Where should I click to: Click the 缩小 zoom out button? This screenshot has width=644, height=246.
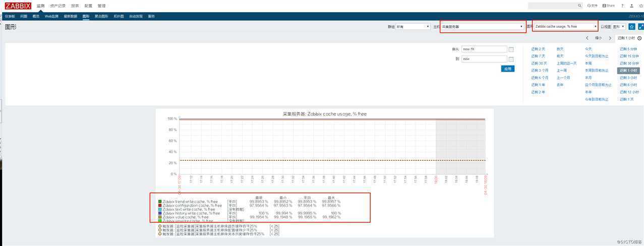[599, 38]
